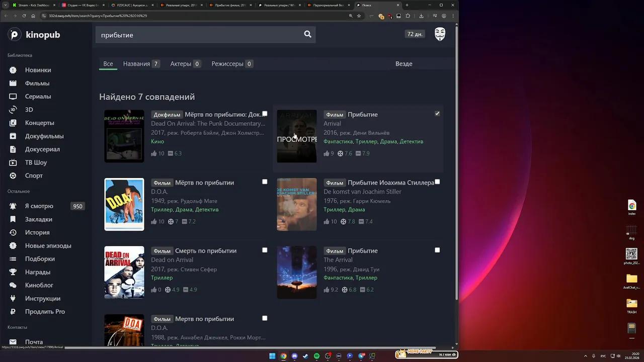
Task: Click the kinopub logo icon
Action: pos(14,35)
